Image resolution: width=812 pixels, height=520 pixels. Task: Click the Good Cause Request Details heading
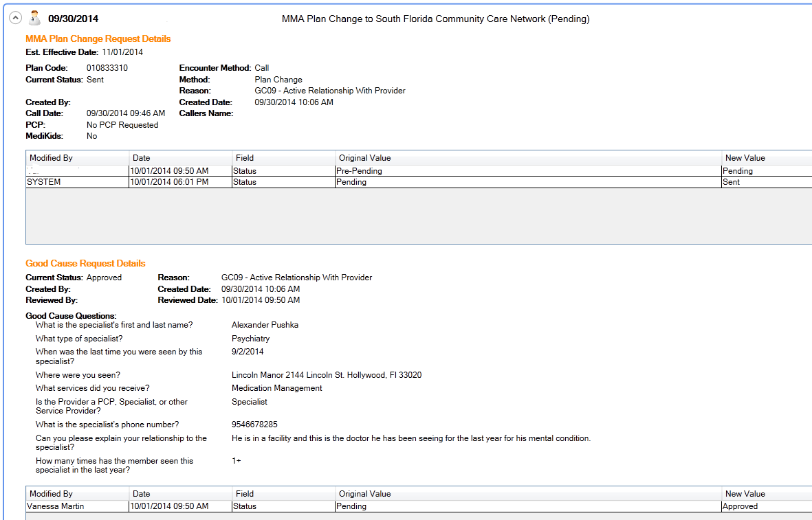pos(85,264)
